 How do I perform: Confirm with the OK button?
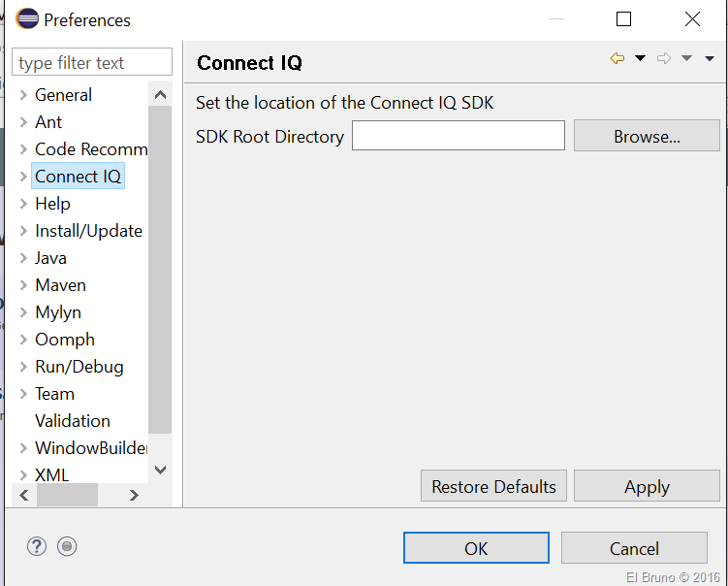pos(476,548)
